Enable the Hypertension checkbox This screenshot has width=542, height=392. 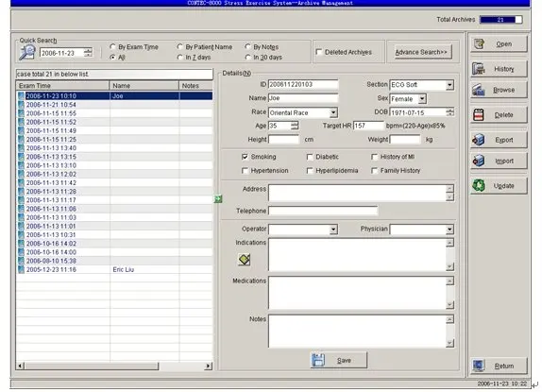246,170
